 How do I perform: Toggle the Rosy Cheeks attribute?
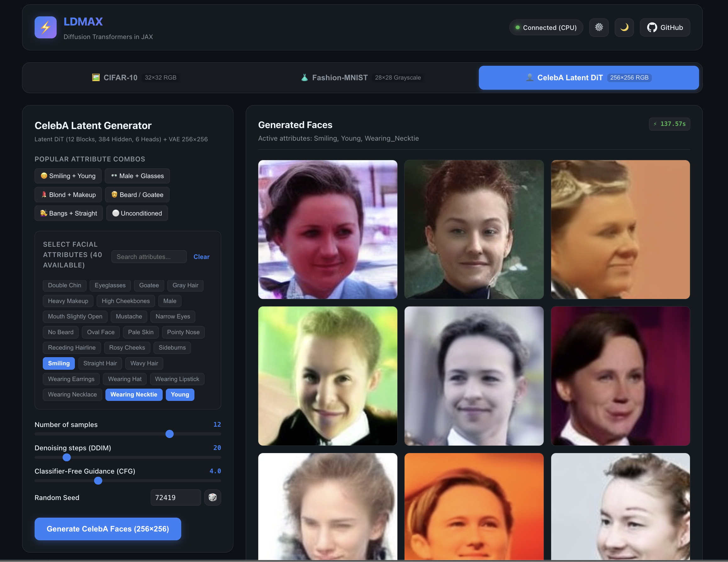[x=127, y=348]
